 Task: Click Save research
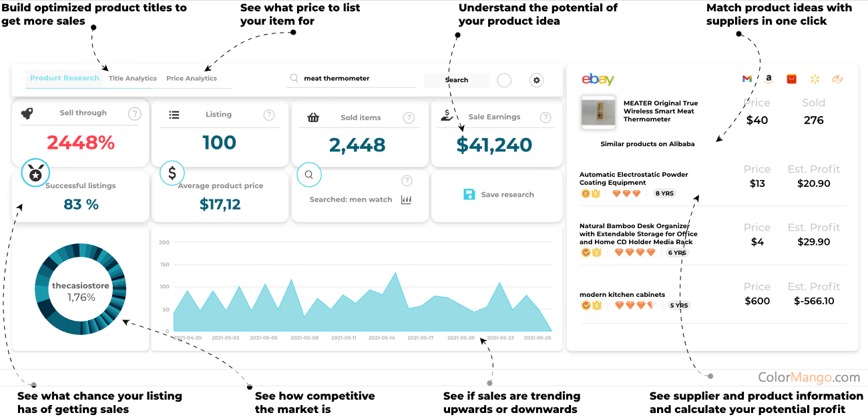tap(499, 195)
